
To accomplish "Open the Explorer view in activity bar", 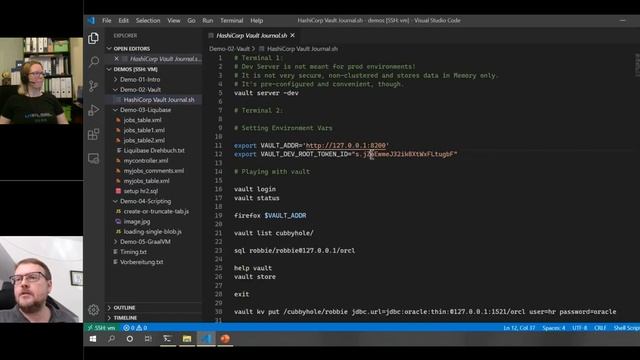I will pyautogui.click(x=93, y=38).
